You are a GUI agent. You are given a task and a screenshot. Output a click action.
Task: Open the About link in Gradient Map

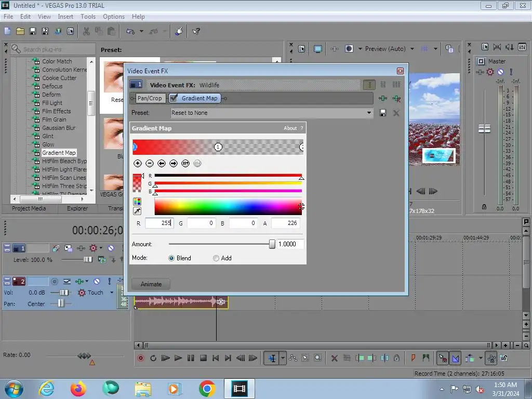[x=290, y=128]
